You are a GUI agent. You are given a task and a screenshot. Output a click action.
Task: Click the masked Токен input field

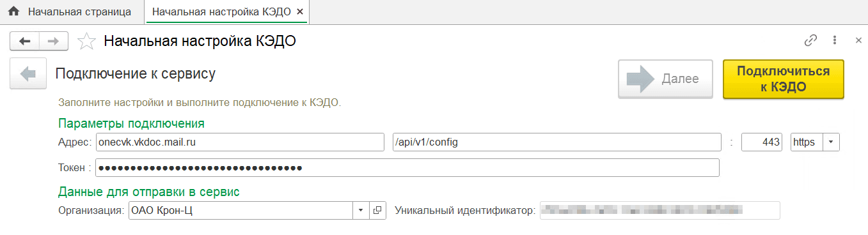click(407, 168)
